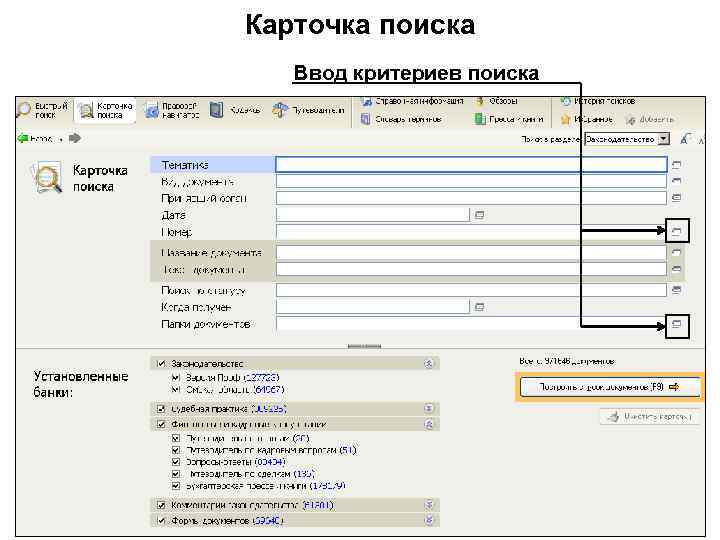Toggle the Финансовые и кадровые консультации checkbox
Viewport: 720px width, 540px height.
(161, 424)
